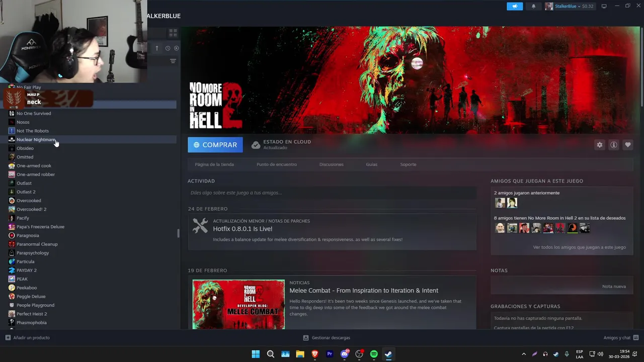Open the notifications bell
Screen dimensions: 644x362
(533, 7)
